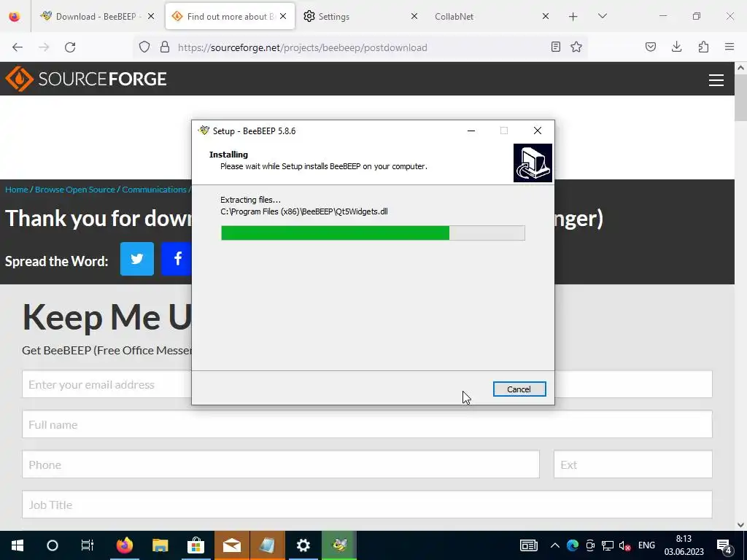The image size is (747, 560).
Task: Bookmark this page with the star
Action: tap(576, 47)
